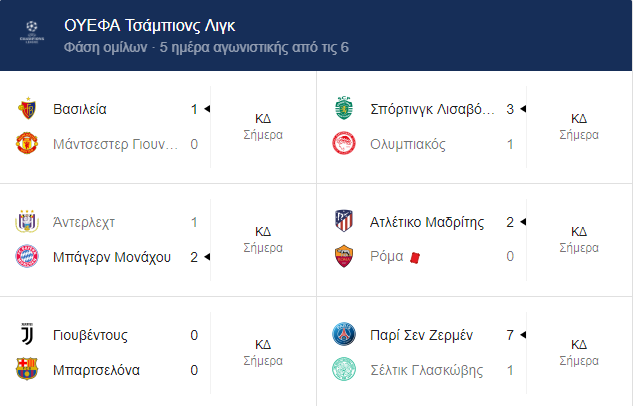Click the Roma club crest

(344, 256)
